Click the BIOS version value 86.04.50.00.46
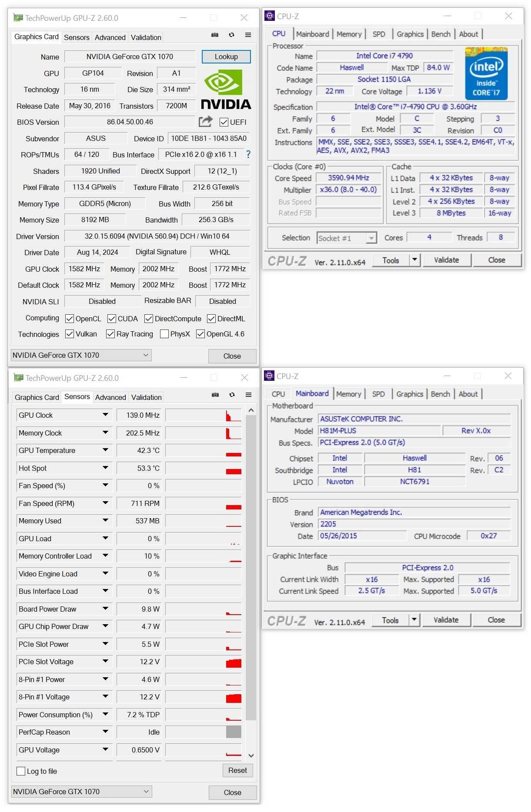 [130, 122]
